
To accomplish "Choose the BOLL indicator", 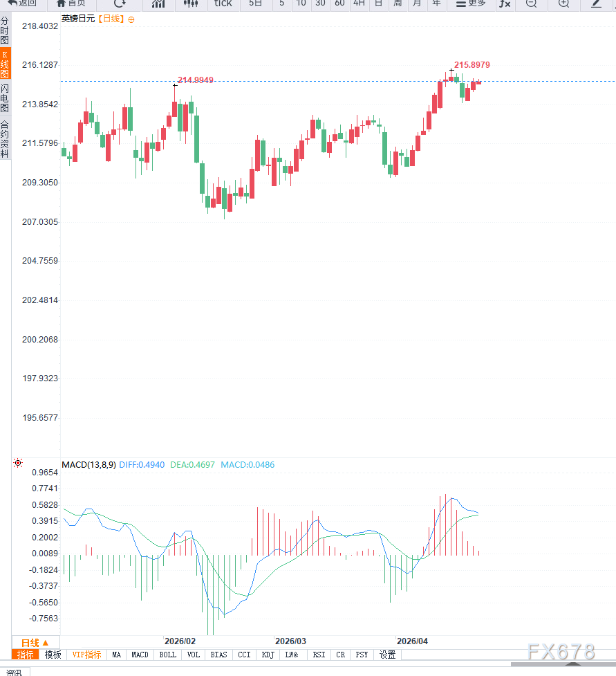I will point(167,655).
